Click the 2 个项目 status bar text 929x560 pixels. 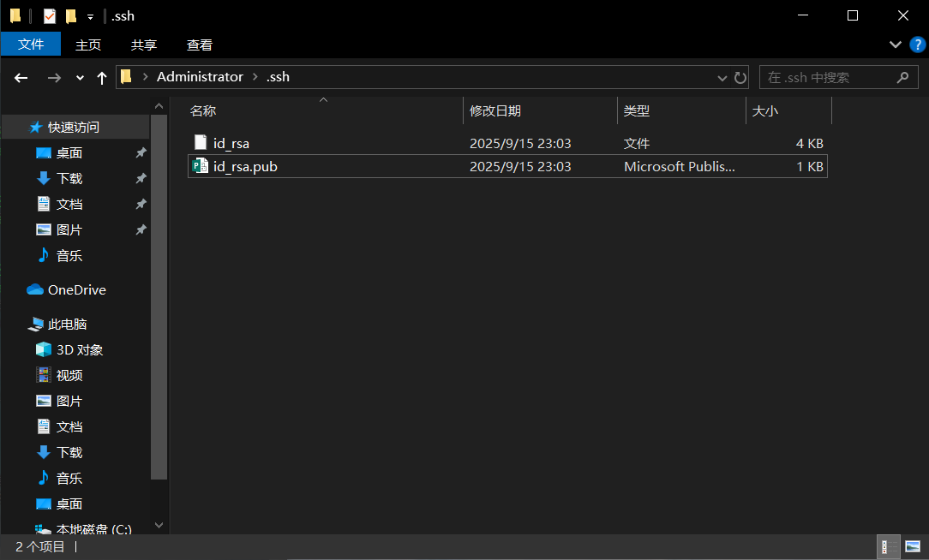[40, 547]
